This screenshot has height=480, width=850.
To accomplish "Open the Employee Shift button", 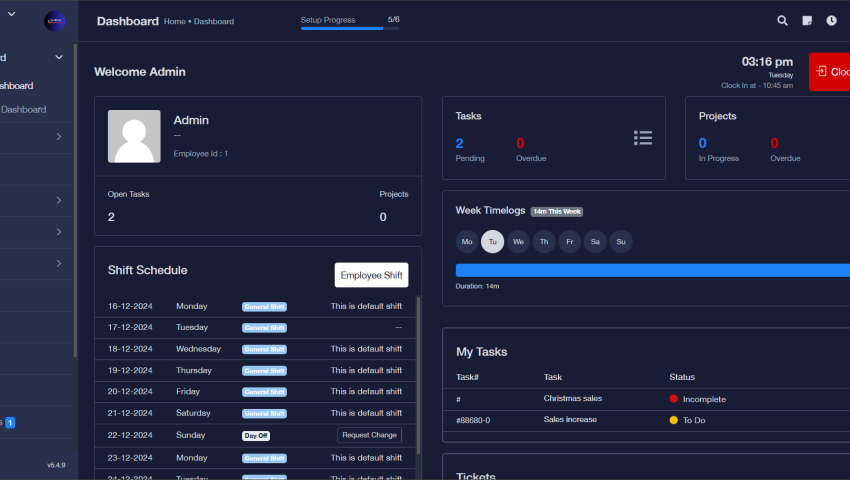I will pyautogui.click(x=371, y=275).
